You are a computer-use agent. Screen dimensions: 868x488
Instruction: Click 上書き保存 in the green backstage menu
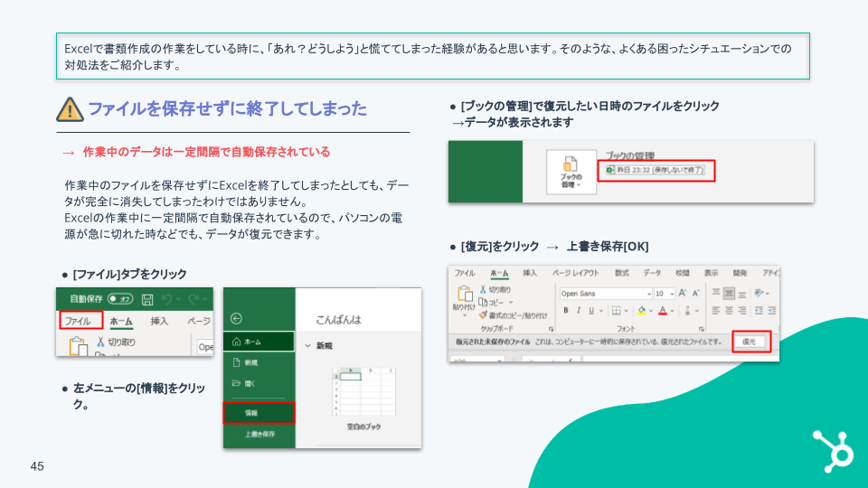(x=259, y=435)
